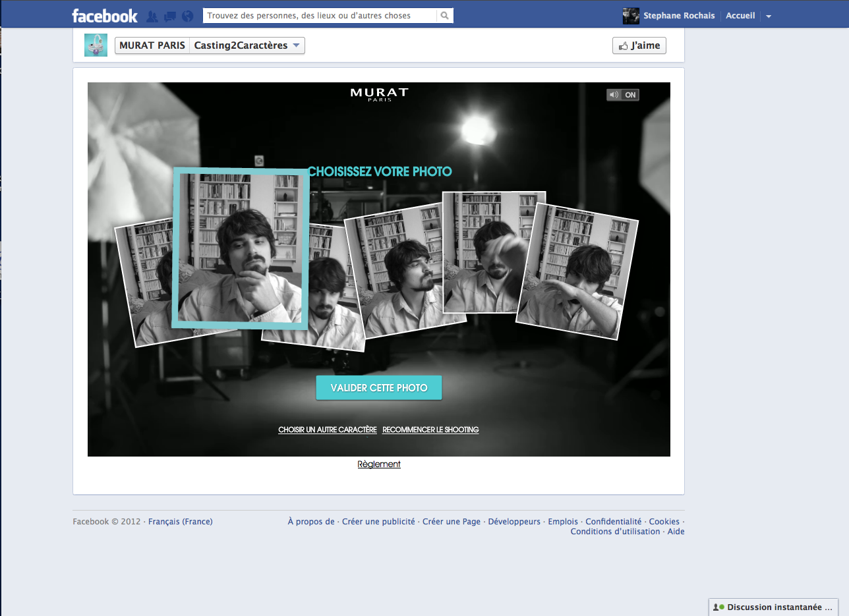Select the rightmost photo thumbnail
This screenshot has height=616, width=849.
pyautogui.click(x=579, y=271)
